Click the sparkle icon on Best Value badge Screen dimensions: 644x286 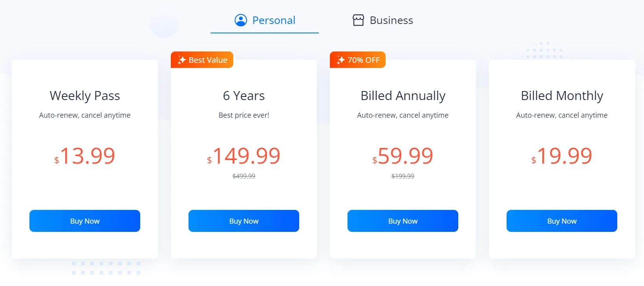pyautogui.click(x=181, y=60)
